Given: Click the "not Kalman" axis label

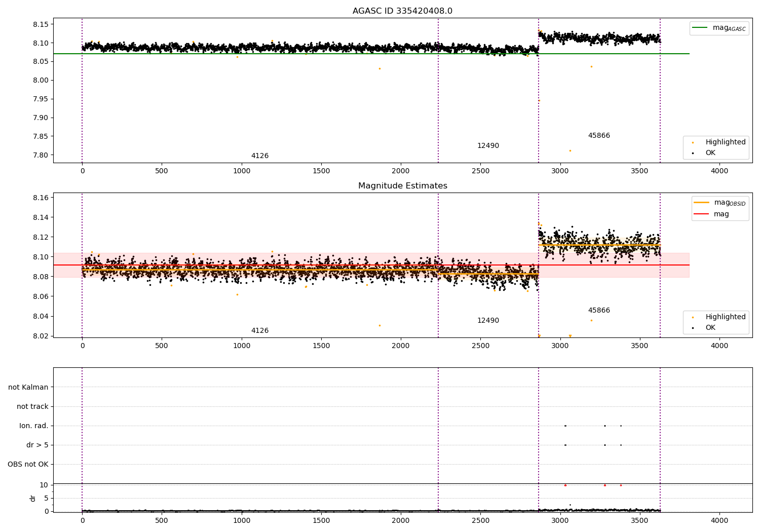Looking at the screenshot, I should (x=28, y=388).
